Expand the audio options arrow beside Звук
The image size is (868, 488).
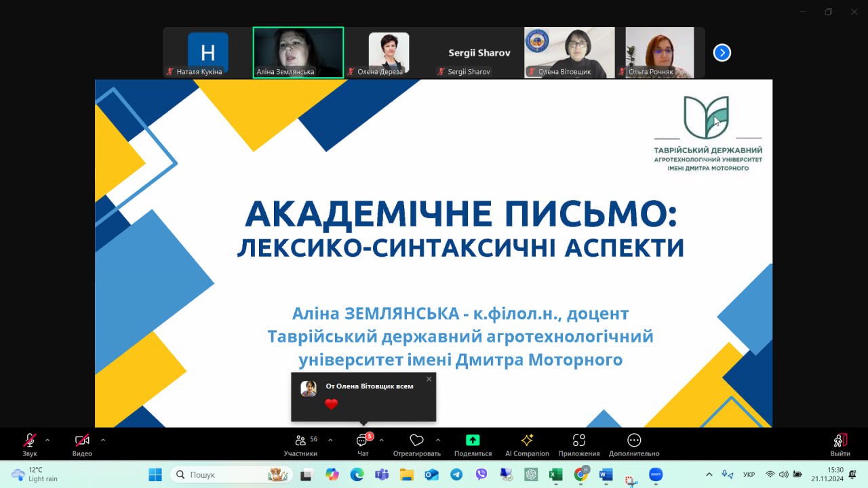coord(47,440)
